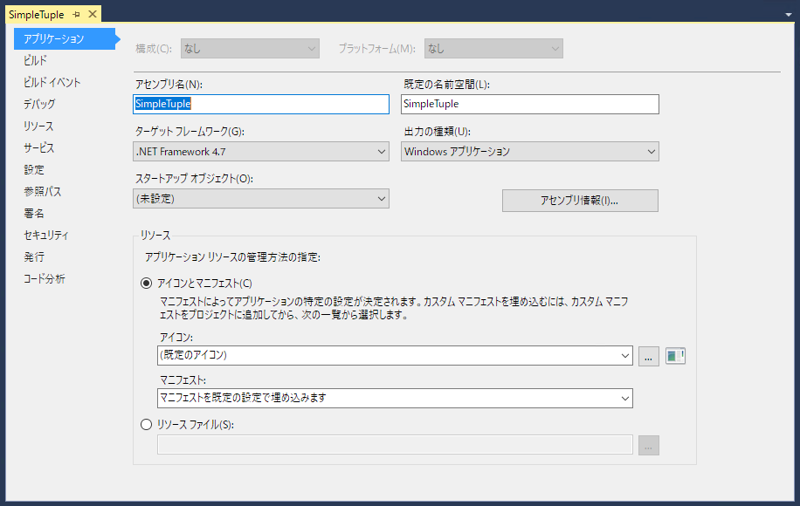800x506 pixels.
Task: Browse for an icon file
Action: click(x=648, y=356)
